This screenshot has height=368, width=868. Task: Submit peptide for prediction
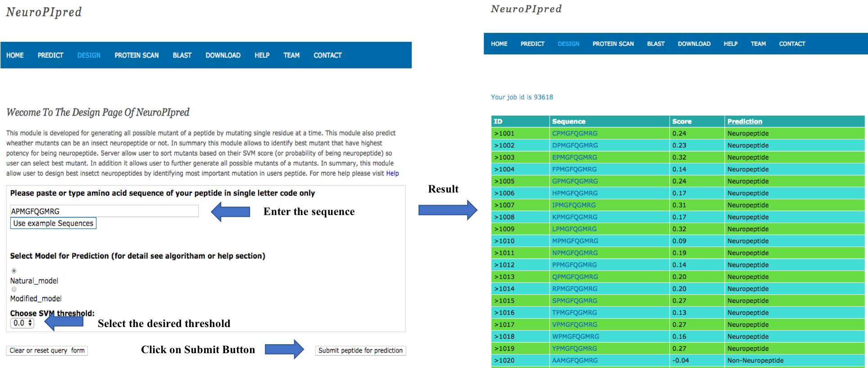coord(360,350)
